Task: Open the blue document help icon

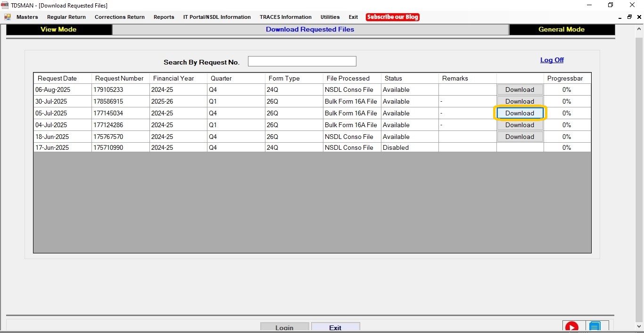Action: tap(594, 327)
